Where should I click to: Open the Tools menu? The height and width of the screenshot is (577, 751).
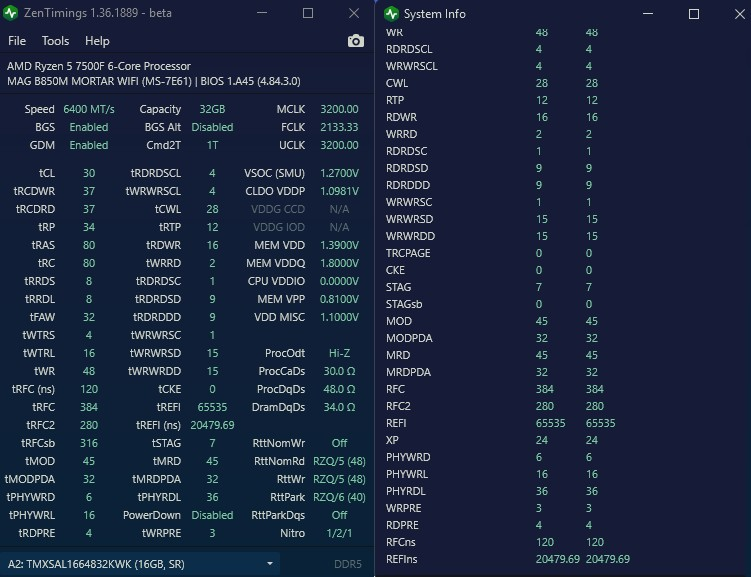56,41
